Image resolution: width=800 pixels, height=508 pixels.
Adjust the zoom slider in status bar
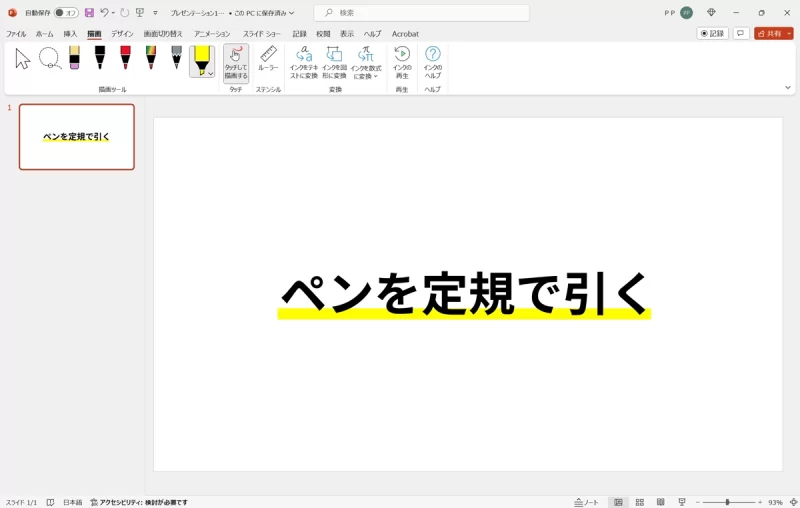tap(727, 502)
